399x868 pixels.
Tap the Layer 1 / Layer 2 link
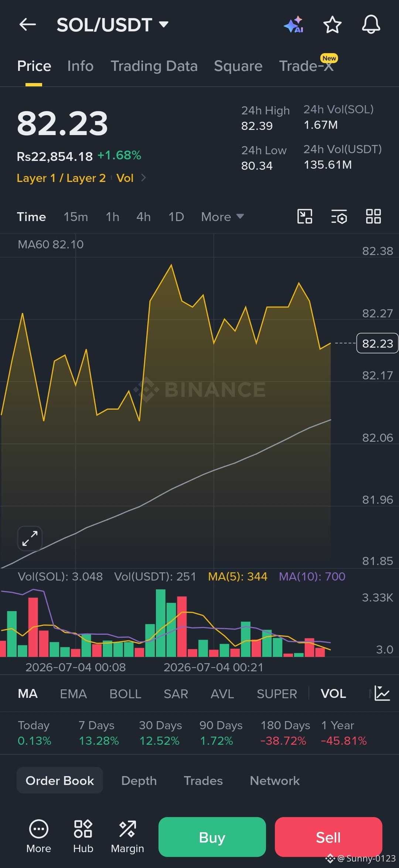[x=61, y=178]
